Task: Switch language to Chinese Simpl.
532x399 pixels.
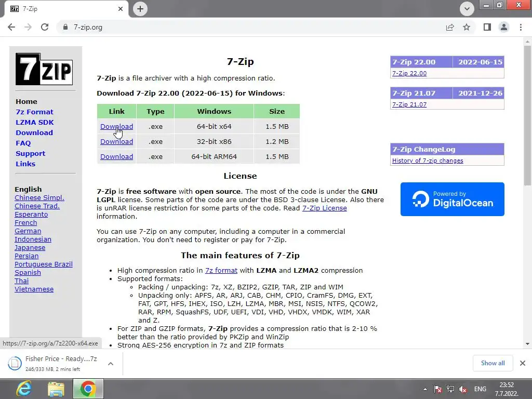Action: pyautogui.click(x=39, y=198)
